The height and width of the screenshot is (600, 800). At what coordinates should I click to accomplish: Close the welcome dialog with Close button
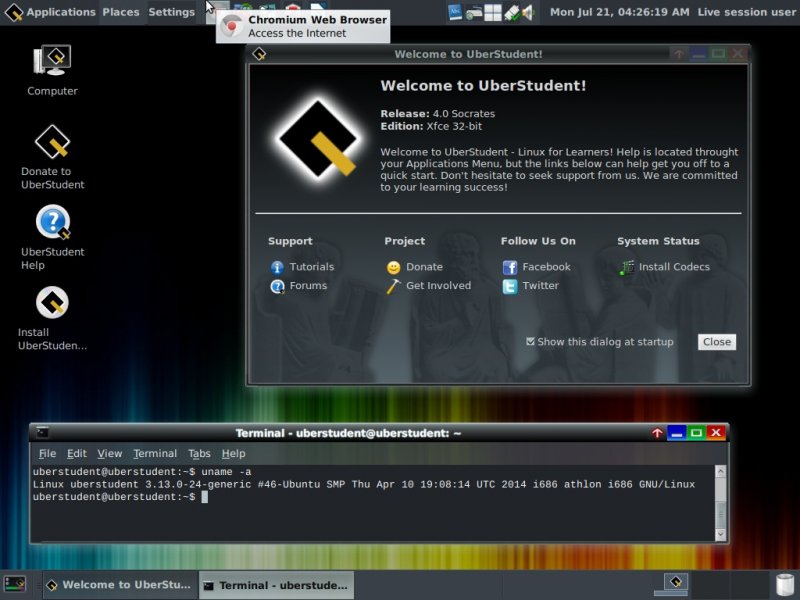click(717, 342)
